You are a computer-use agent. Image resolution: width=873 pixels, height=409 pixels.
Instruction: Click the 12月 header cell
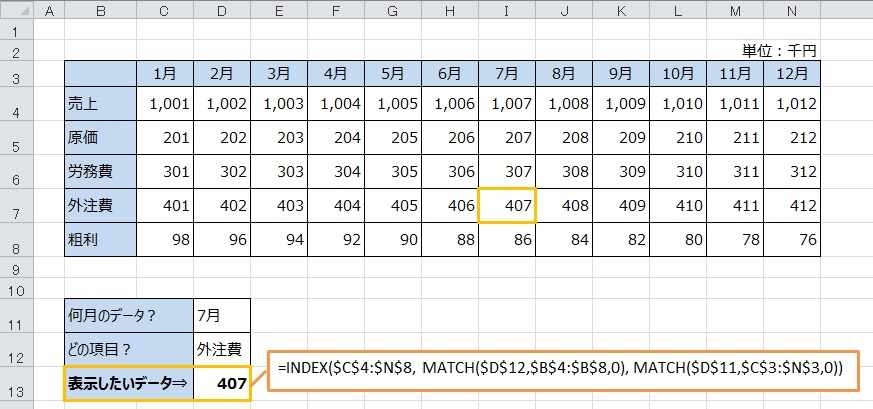pos(792,73)
